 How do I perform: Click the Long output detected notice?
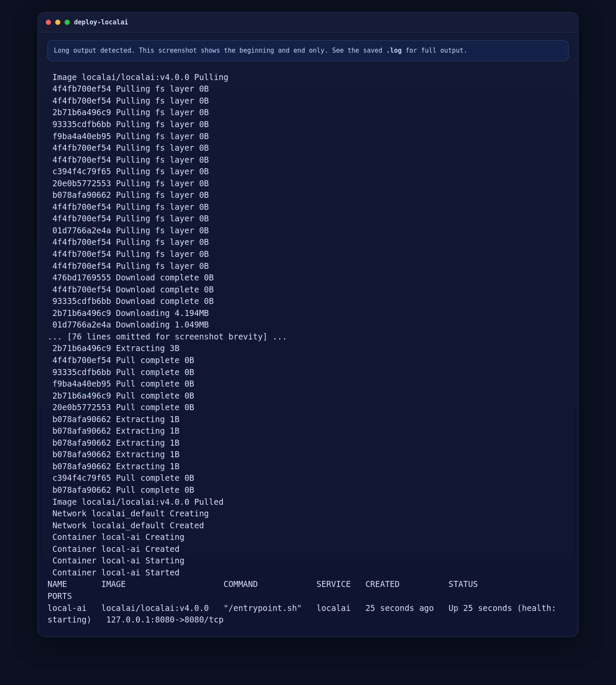pyautogui.click(x=308, y=51)
